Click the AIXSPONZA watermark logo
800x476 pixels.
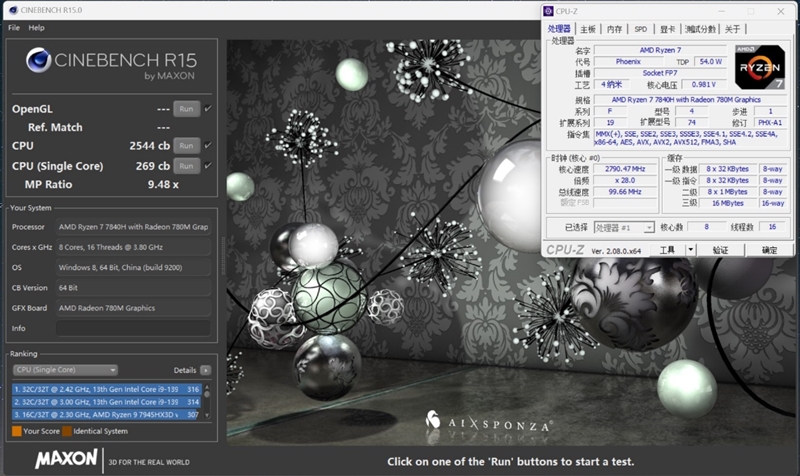pyautogui.click(x=488, y=424)
